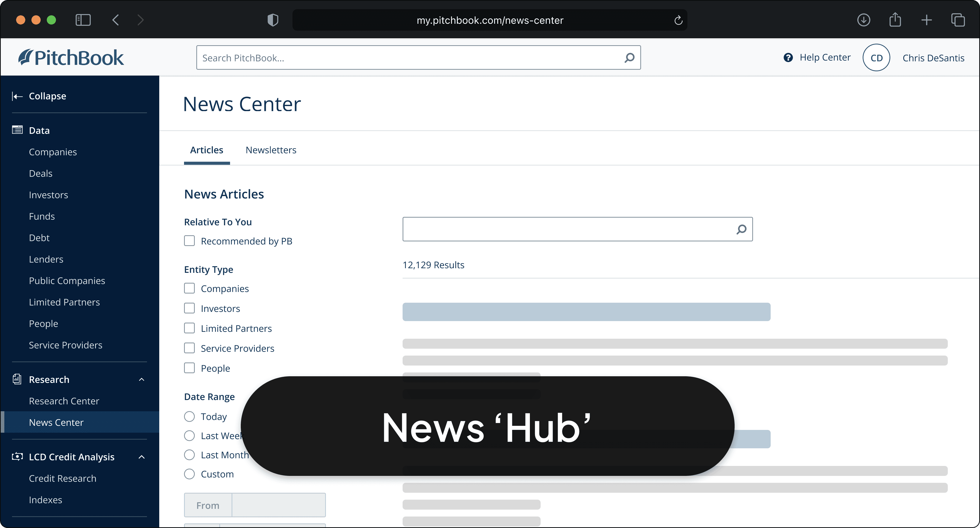Go to Public Companies in the sidebar
Screen dimensions: 980x528
point(67,280)
